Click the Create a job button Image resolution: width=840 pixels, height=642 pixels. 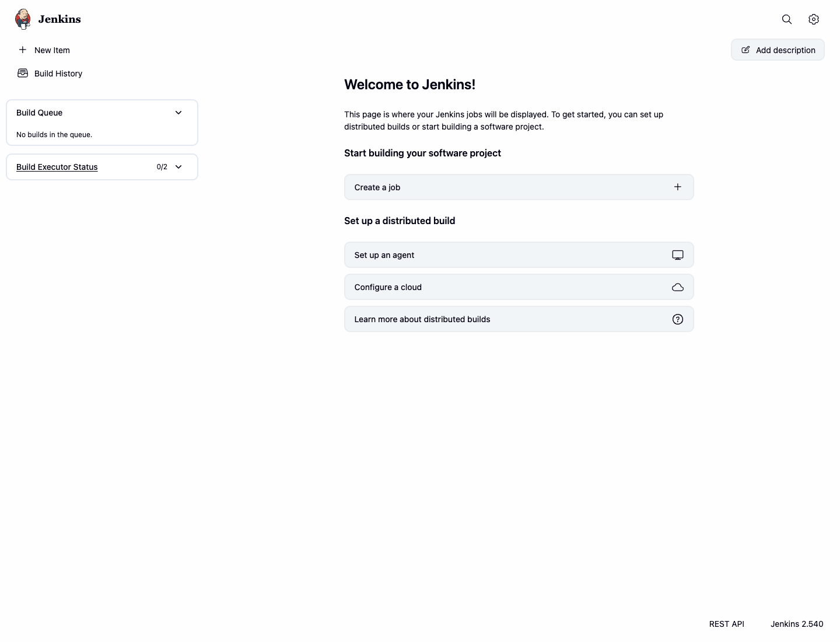(519, 187)
